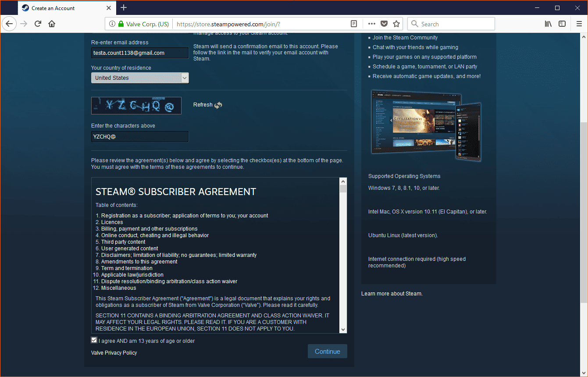Click 'STEAM® SUBSCRIBER AGREEMENT' heading
This screenshot has height=377, width=588.
[176, 192]
